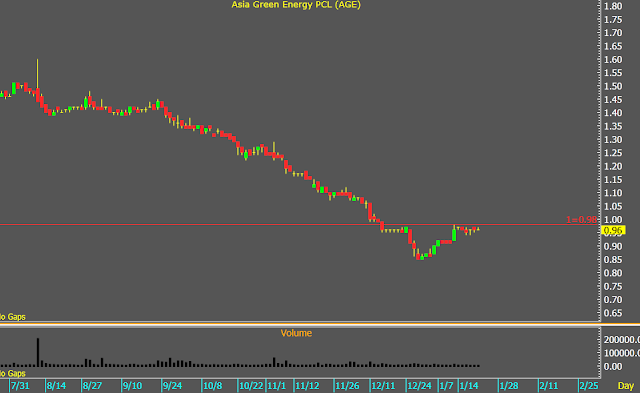Click the 0.85 price axis label
Screen dimensions: 640x393
613,260
